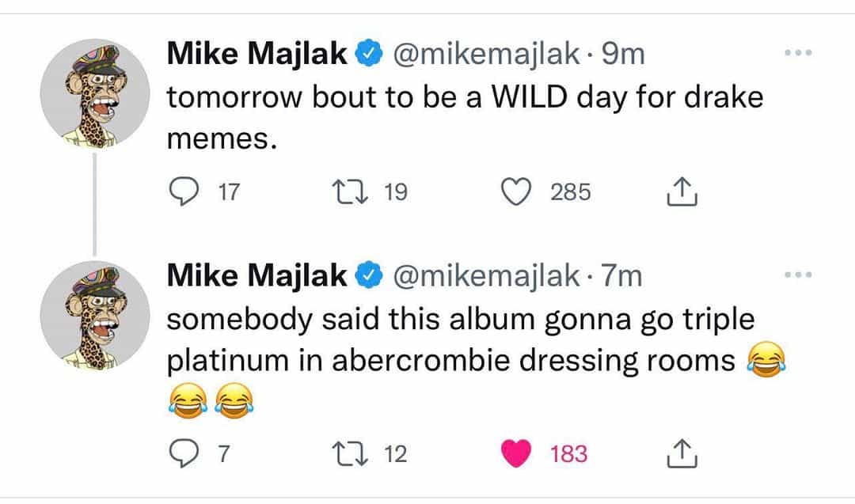
Task: Click Mike Majlak name on first tweet
Action: tap(258, 55)
